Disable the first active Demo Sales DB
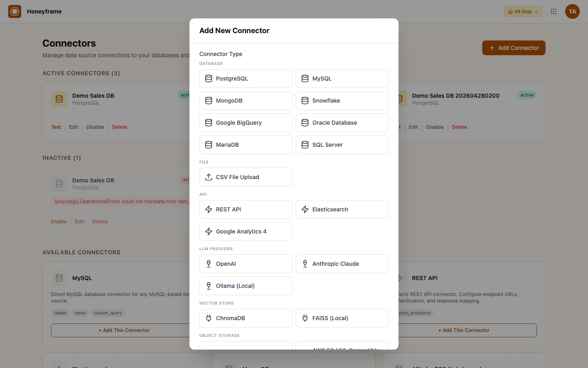The width and height of the screenshot is (588, 368). coord(95,127)
